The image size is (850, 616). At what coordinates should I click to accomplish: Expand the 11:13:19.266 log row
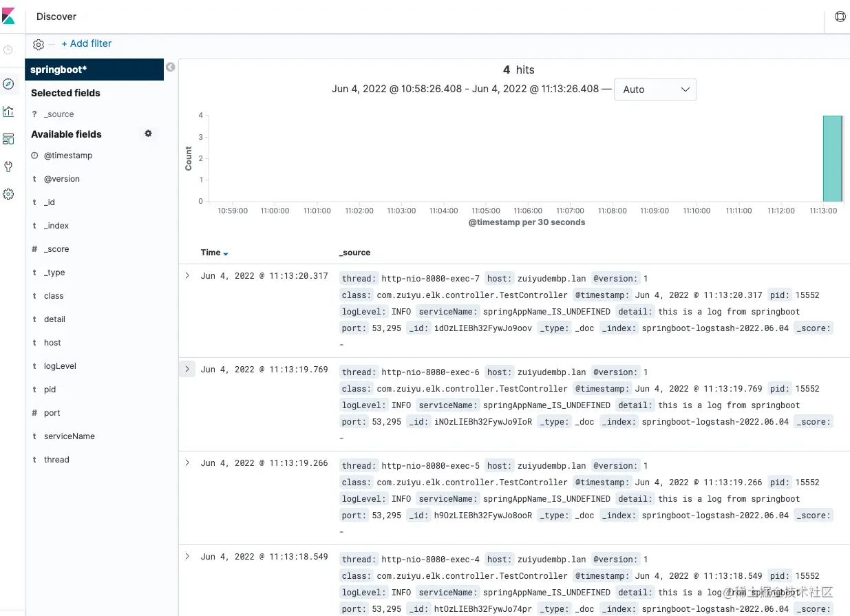[187, 463]
